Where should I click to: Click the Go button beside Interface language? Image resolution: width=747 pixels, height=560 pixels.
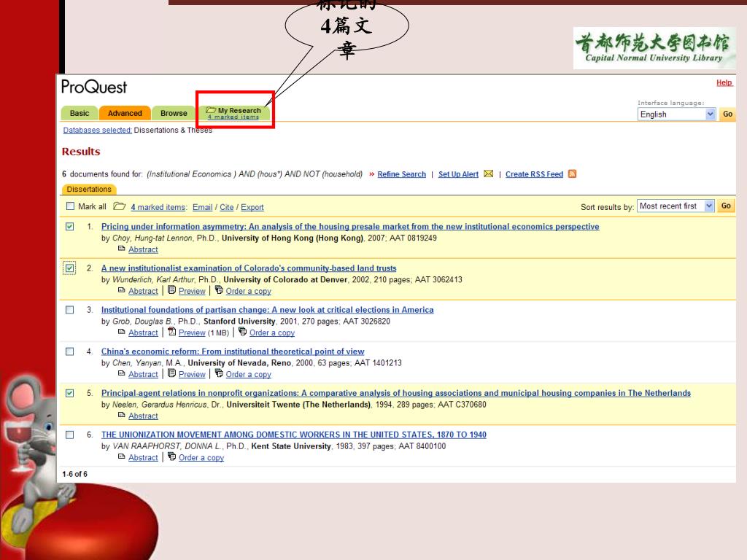tap(727, 114)
